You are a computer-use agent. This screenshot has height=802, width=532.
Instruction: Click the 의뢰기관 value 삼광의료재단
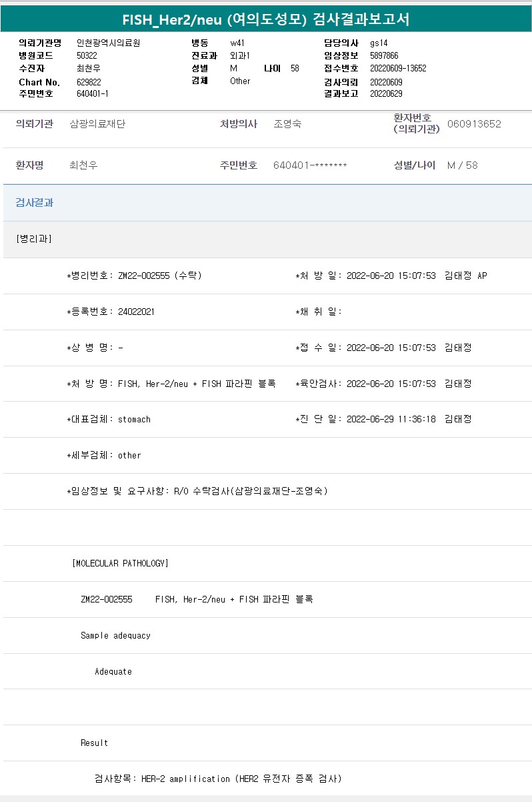(x=97, y=124)
